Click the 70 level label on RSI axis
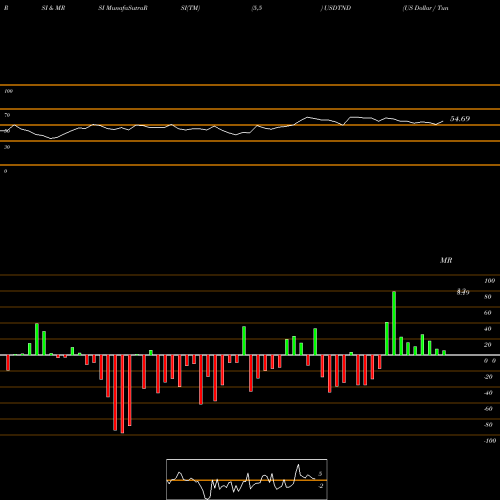 point(7,115)
